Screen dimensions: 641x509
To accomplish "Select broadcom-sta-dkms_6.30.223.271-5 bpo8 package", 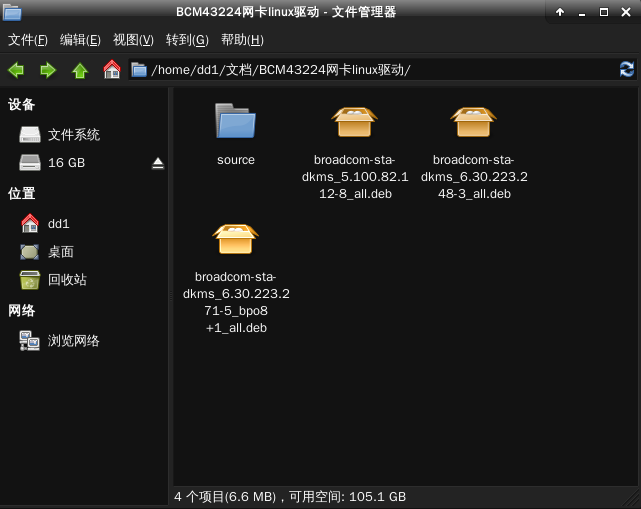I will [236, 240].
